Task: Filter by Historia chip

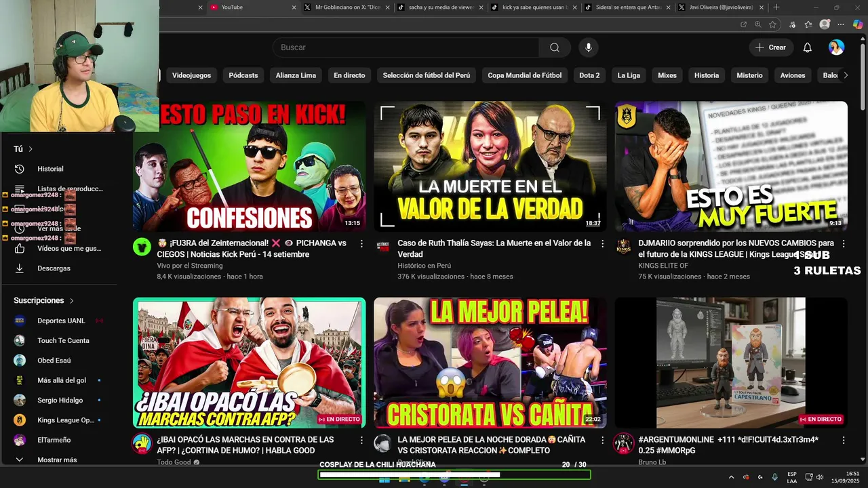Action: [707, 75]
